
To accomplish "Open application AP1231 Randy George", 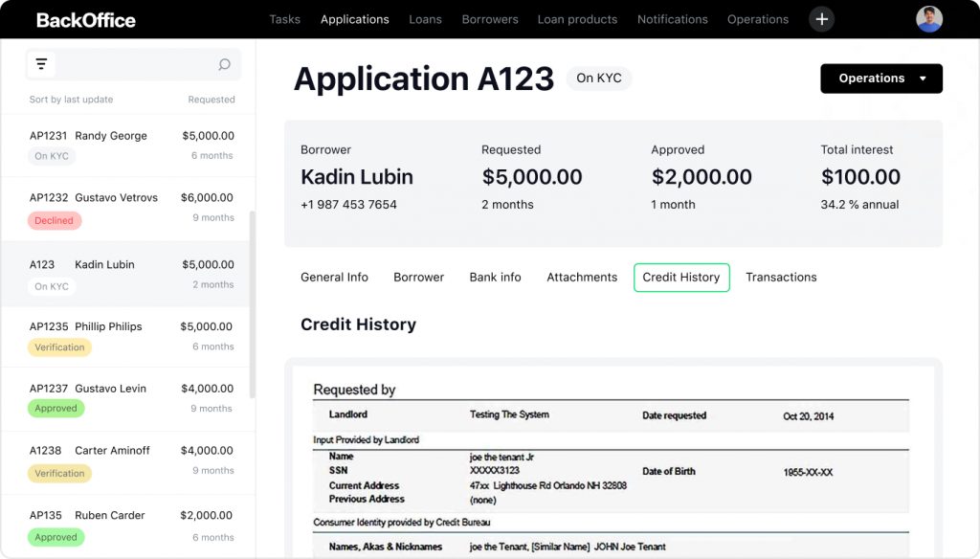I will tap(127, 145).
